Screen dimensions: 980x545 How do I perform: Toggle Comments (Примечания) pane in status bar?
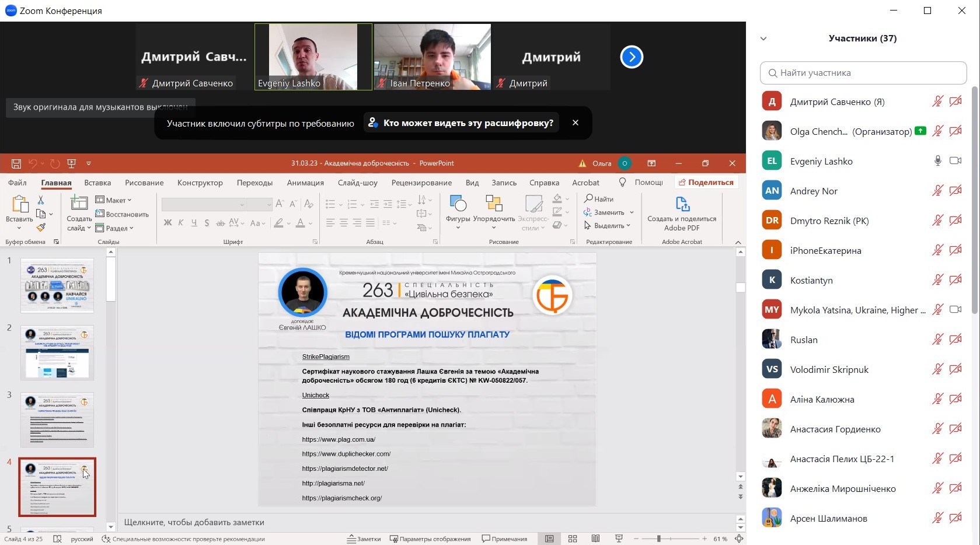[504, 539]
